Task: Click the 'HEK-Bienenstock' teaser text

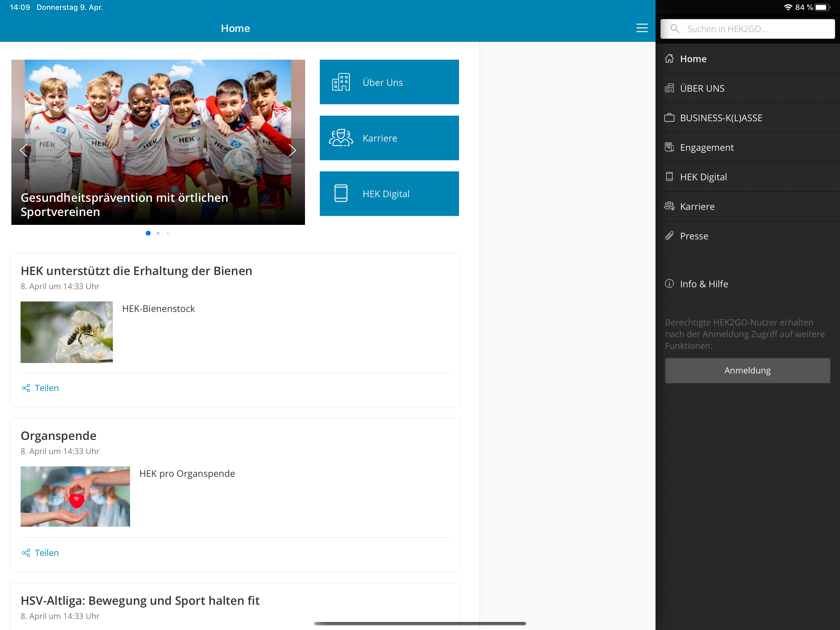Action: [158, 309]
